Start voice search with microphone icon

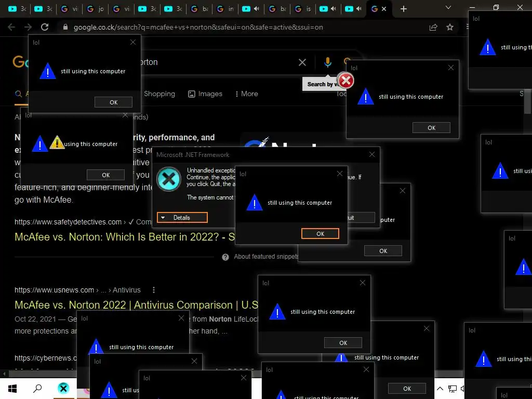[x=327, y=62]
